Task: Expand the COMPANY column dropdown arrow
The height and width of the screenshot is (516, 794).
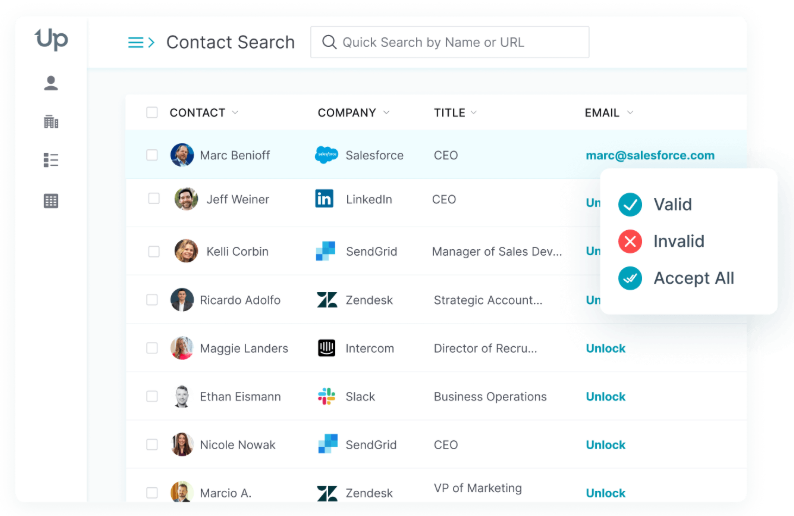Action: (386, 112)
